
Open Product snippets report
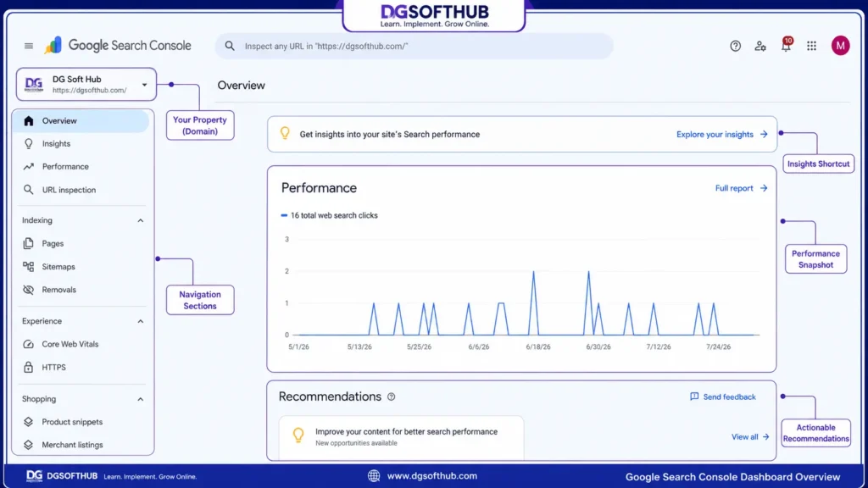(x=81, y=422)
